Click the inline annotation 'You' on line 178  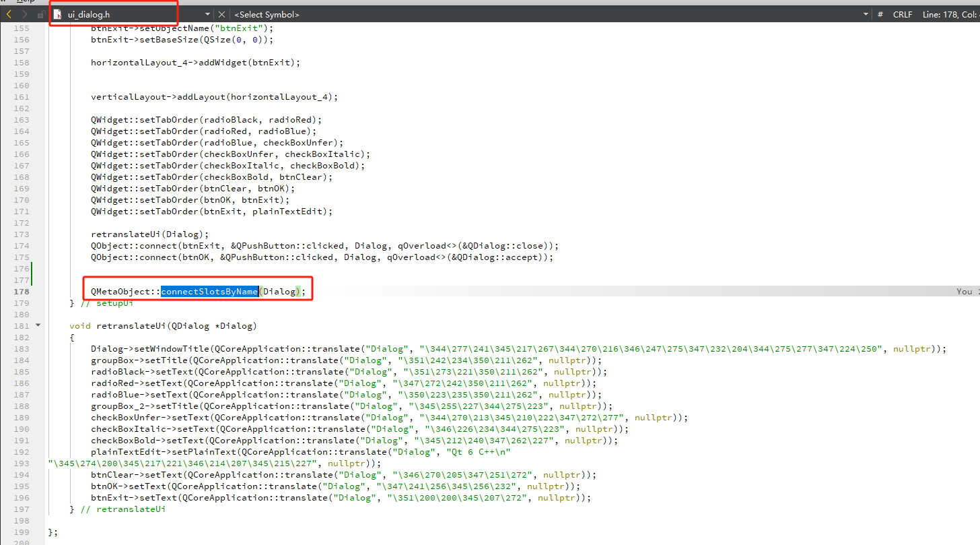pyautogui.click(x=965, y=291)
